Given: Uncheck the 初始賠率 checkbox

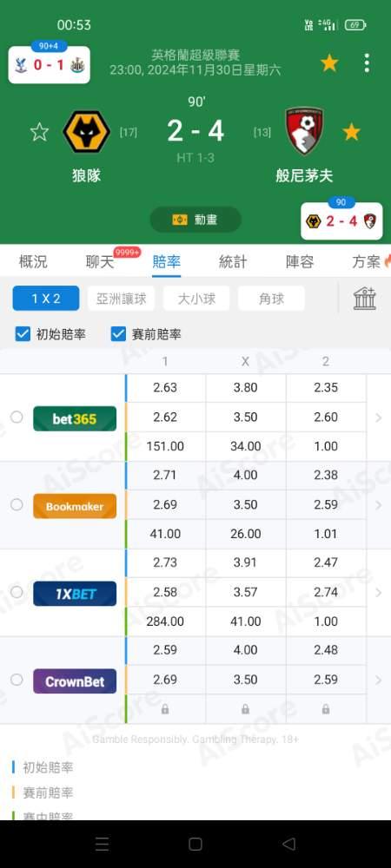Looking at the screenshot, I should click(23, 334).
